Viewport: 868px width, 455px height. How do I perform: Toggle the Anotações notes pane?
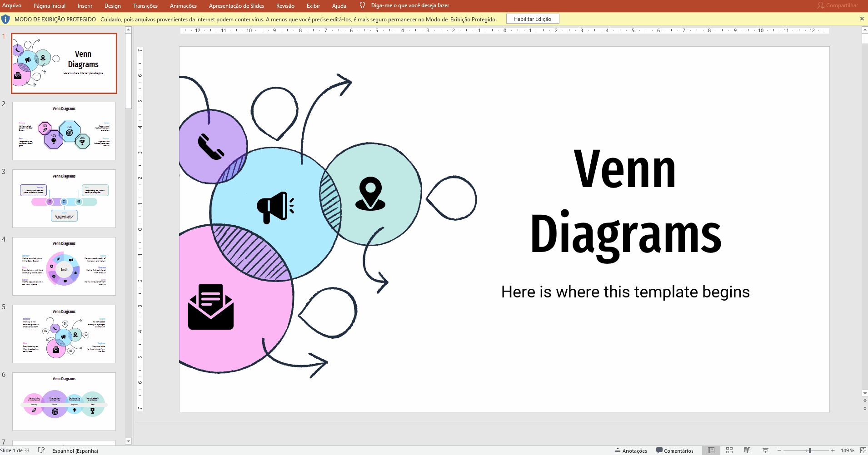[631, 450]
